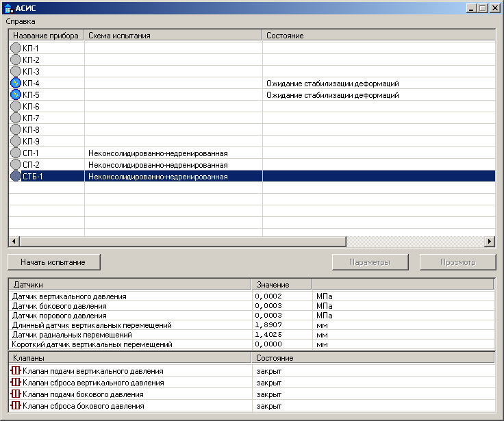Maximize the АСИС window
This screenshot has width=504, height=421.
tap(483, 8)
